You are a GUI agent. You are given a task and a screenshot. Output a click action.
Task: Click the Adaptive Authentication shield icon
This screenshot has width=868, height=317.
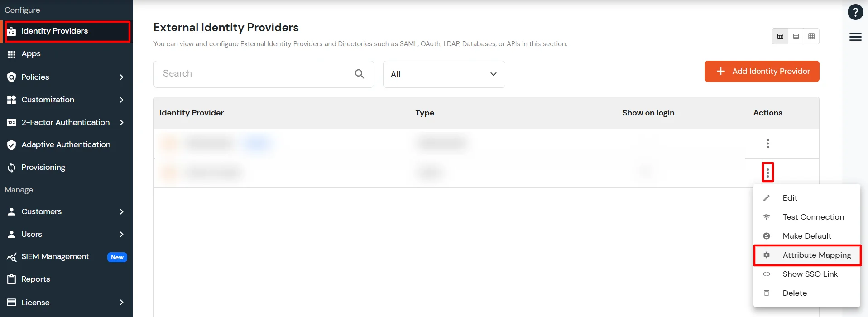point(11,144)
